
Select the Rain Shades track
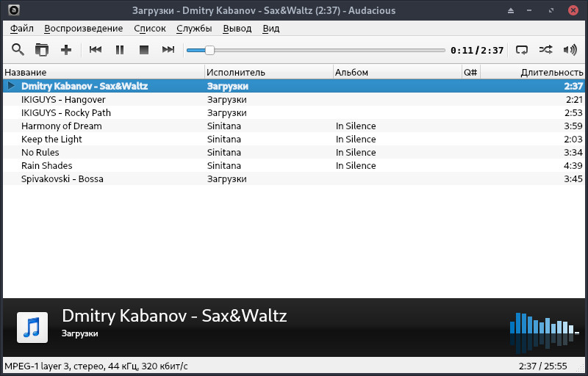point(293,165)
